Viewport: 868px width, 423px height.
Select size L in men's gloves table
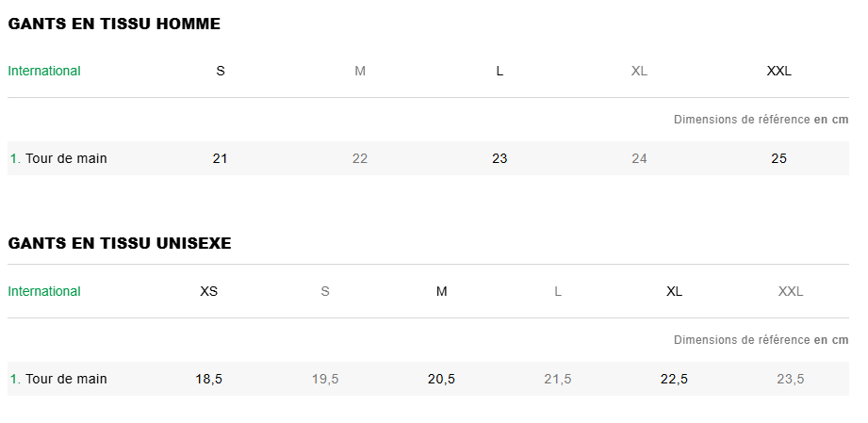[500, 71]
